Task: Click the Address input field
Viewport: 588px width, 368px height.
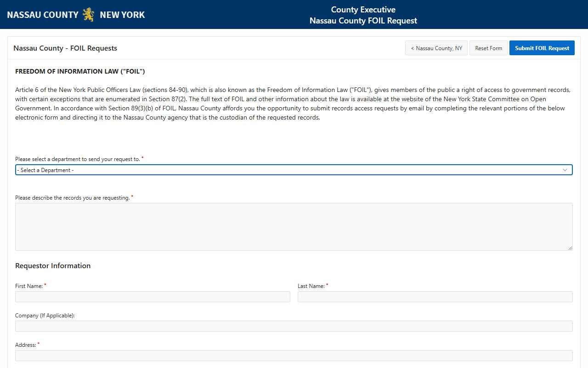Action: pyautogui.click(x=294, y=356)
